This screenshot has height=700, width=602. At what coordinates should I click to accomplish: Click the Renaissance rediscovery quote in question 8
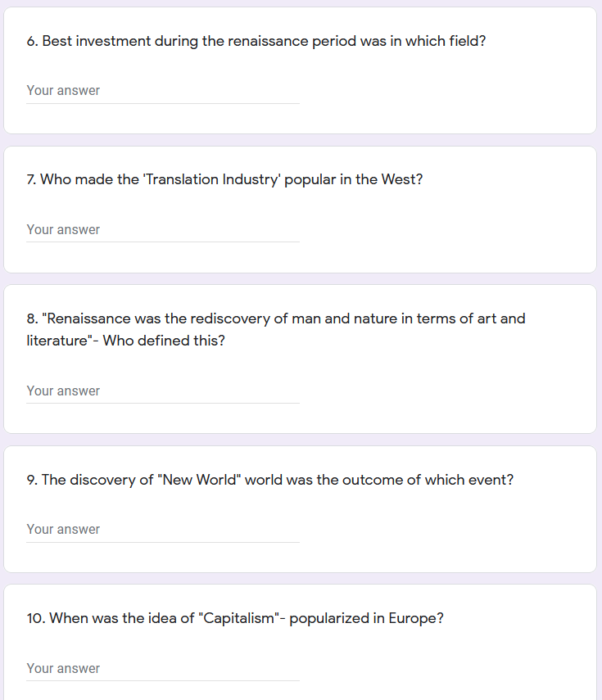pyautogui.click(x=275, y=329)
